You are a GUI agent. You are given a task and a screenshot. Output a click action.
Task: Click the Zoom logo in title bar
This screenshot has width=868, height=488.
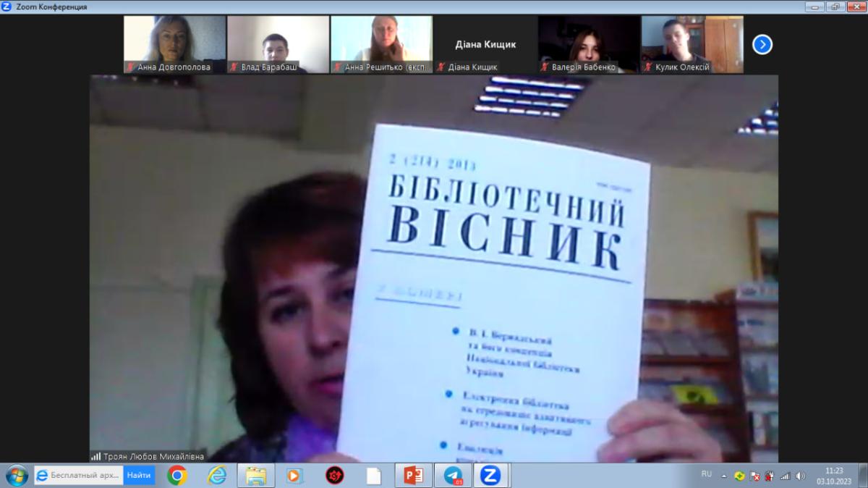[7, 7]
